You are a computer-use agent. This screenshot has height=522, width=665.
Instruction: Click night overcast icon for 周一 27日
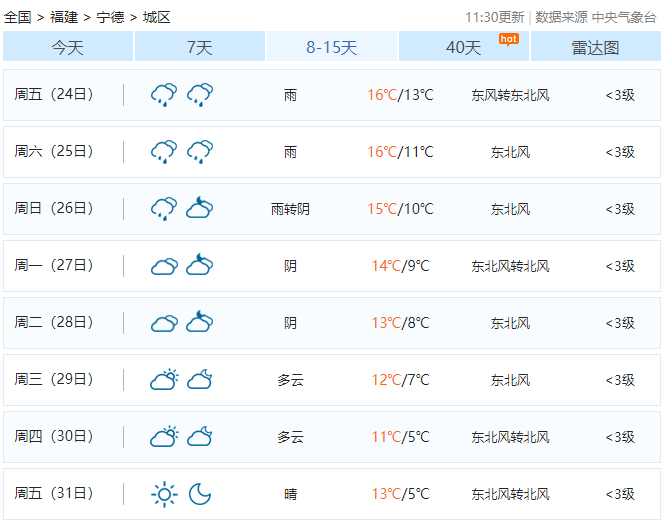click(200, 264)
